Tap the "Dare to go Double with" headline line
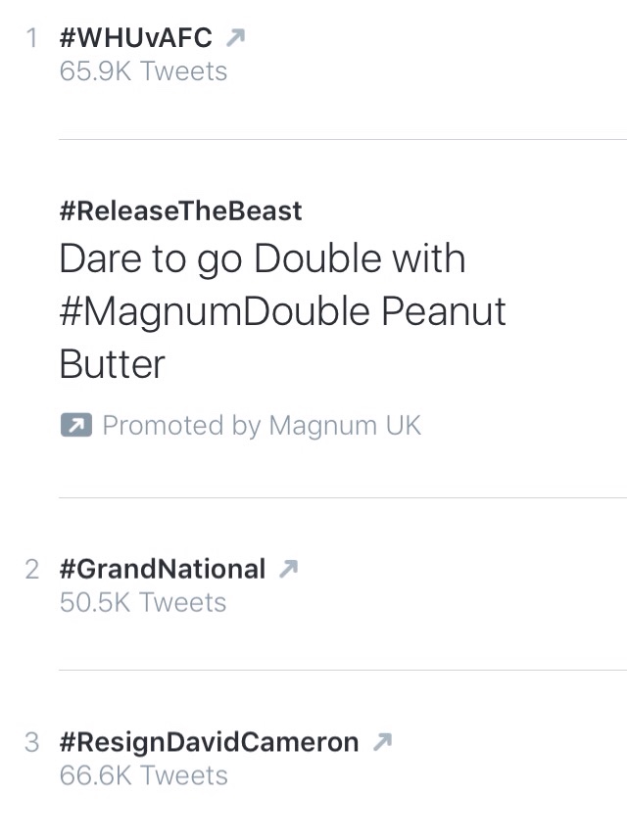 pos(262,258)
